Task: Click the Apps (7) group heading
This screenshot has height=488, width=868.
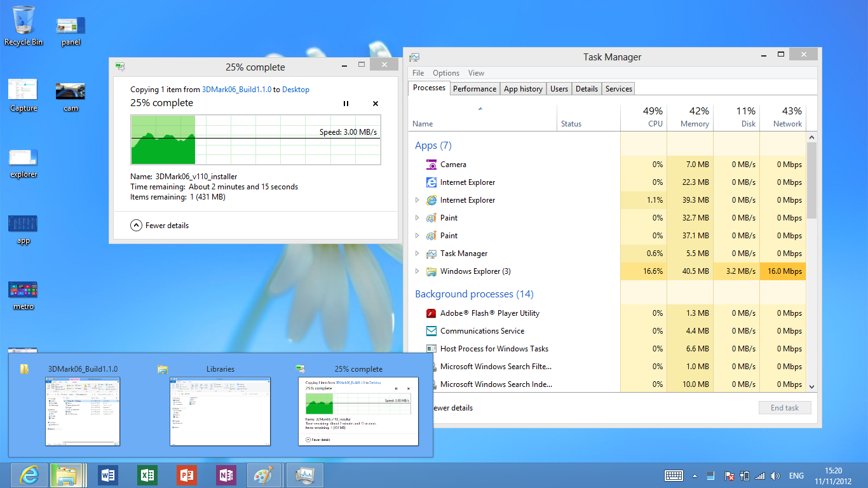Action: (433, 146)
